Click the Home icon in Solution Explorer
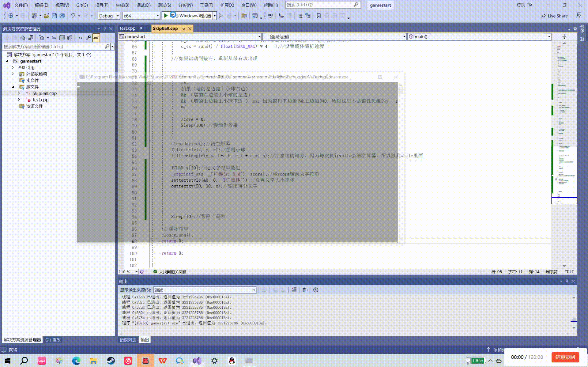The width and height of the screenshot is (588, 367). tap(23, 38)
